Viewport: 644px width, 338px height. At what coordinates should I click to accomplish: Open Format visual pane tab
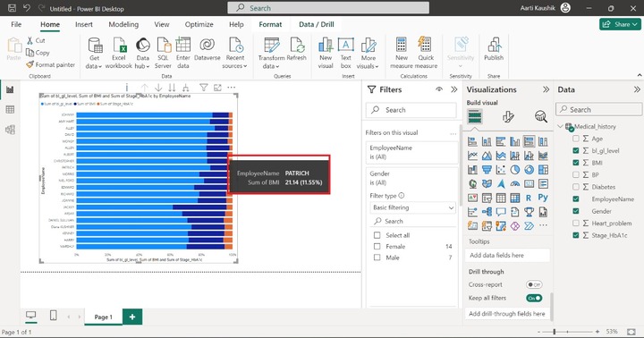(x=508, y=116)
